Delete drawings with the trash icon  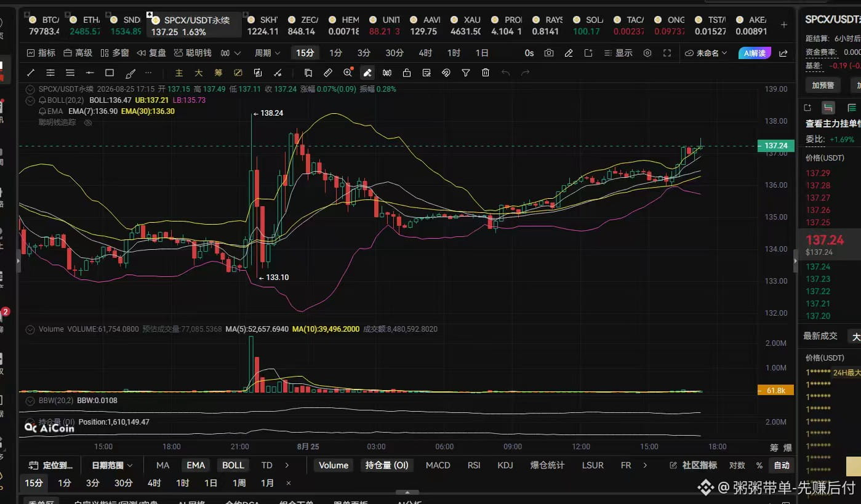point(486,73)
